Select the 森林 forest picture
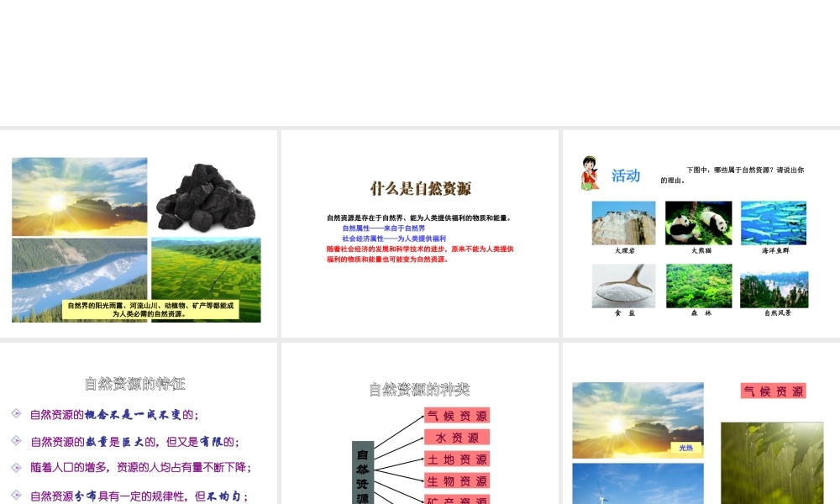 699,286
